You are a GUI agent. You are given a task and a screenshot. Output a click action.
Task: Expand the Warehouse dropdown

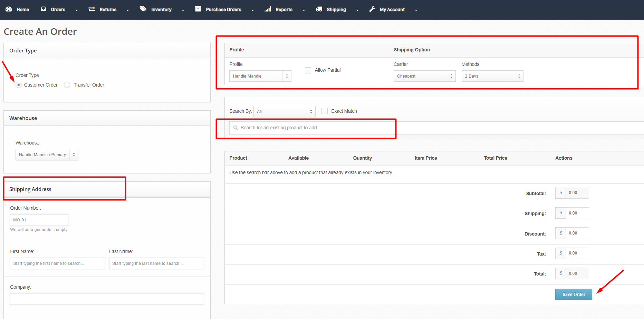47,155
